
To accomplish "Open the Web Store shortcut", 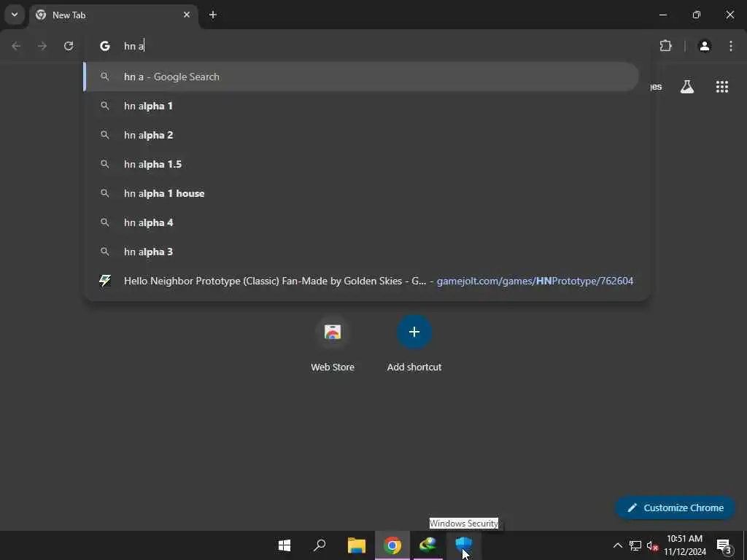I will tap(333, 343).
